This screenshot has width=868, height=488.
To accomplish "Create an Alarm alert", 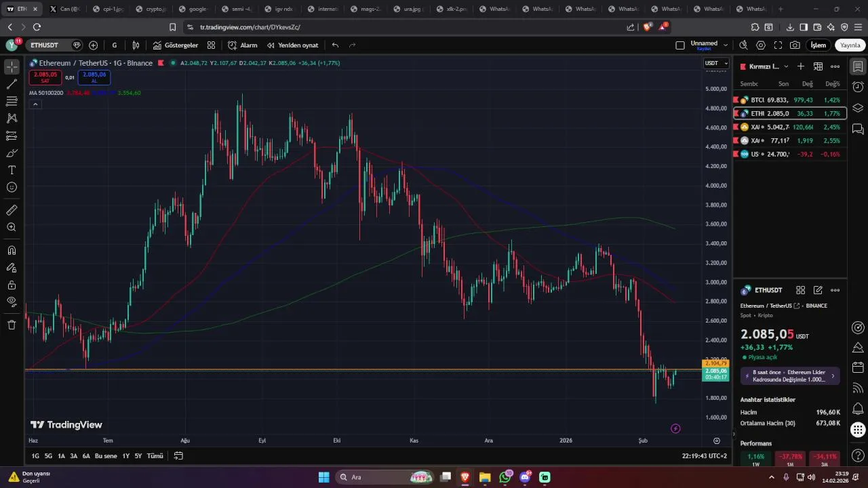I will [x=243, y=45].
